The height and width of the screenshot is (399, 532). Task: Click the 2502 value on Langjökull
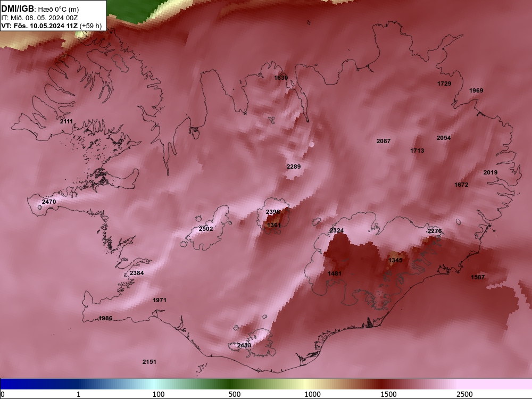tap(205, 229)
